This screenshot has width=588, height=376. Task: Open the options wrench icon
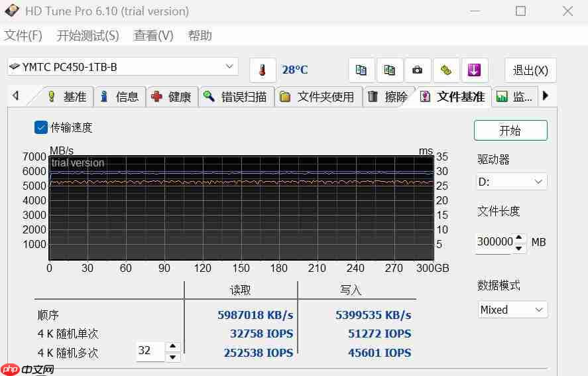coord(446,70)
